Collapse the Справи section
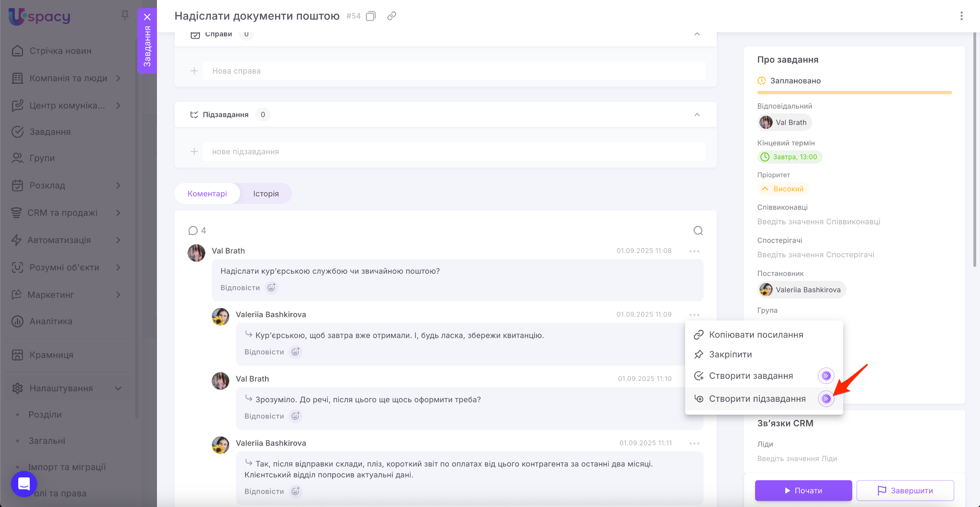Screen dimensions: 980x507 (697, 34)
